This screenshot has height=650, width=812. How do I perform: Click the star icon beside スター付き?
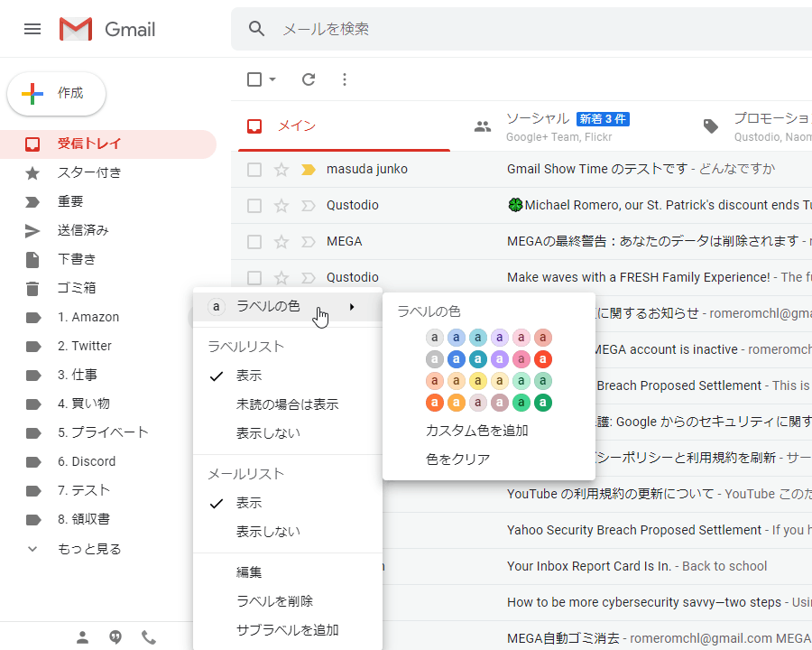tap(32, 172)
